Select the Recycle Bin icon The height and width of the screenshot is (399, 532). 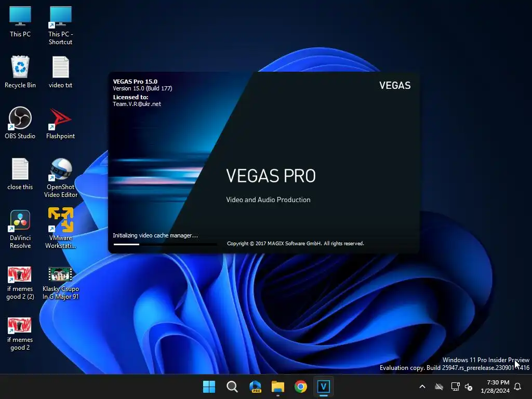(x=20, y=72)
